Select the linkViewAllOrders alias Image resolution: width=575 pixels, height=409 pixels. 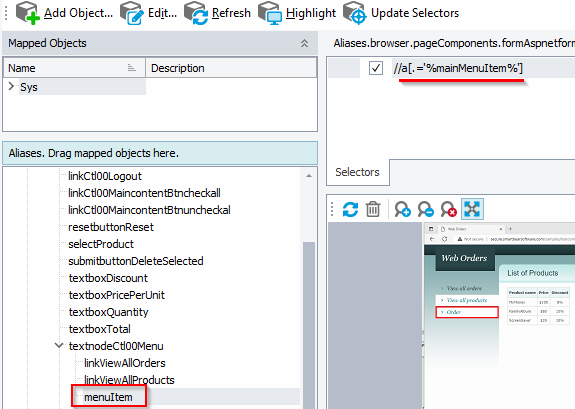(125, 363)
